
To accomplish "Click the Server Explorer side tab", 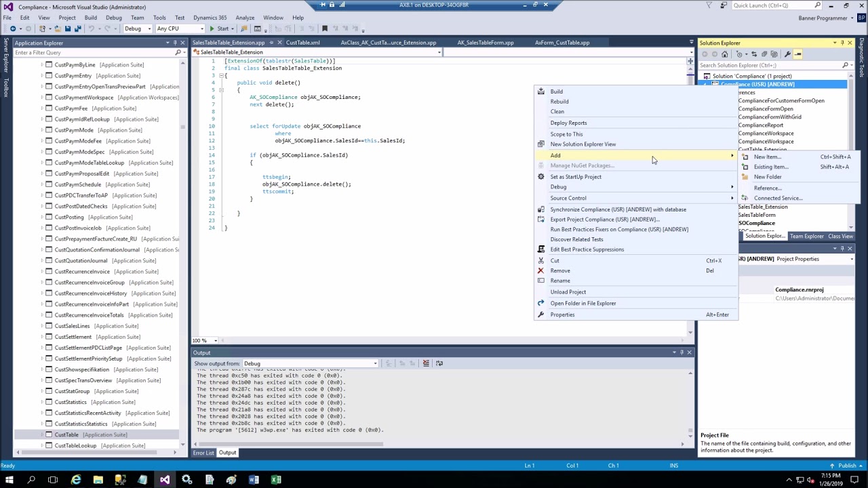I will point(6,57).
